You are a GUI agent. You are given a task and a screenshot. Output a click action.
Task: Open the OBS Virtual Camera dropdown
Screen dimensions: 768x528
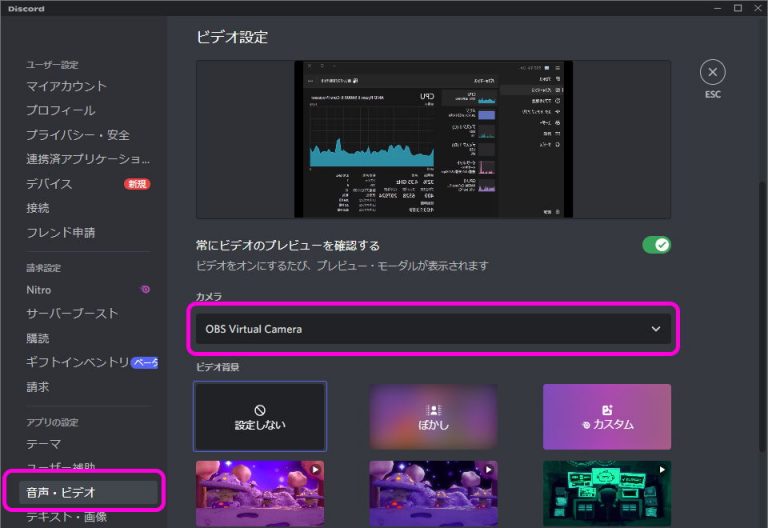point(433,329)
